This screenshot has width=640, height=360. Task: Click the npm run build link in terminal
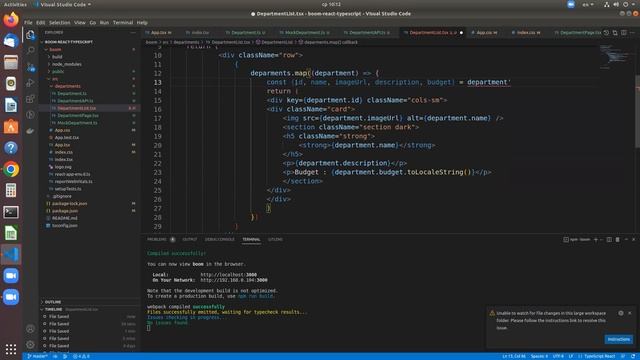255,296
